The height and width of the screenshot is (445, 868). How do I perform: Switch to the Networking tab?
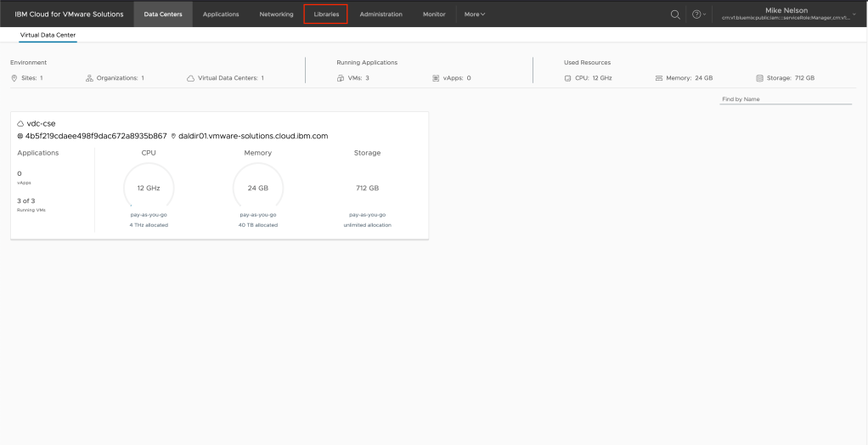(276, 14)
